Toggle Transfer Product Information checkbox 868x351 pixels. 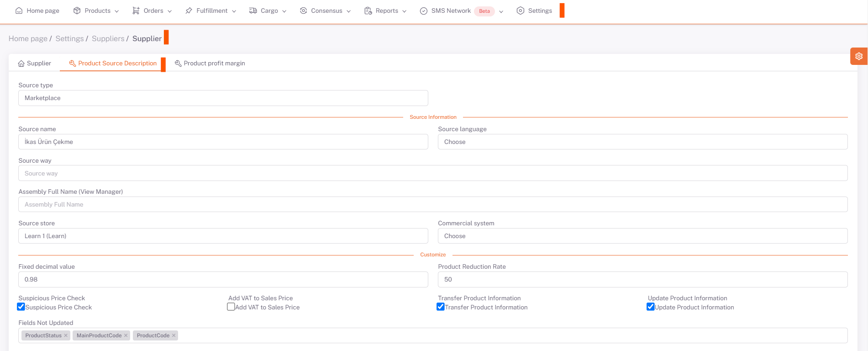click(x=441, y=307)
